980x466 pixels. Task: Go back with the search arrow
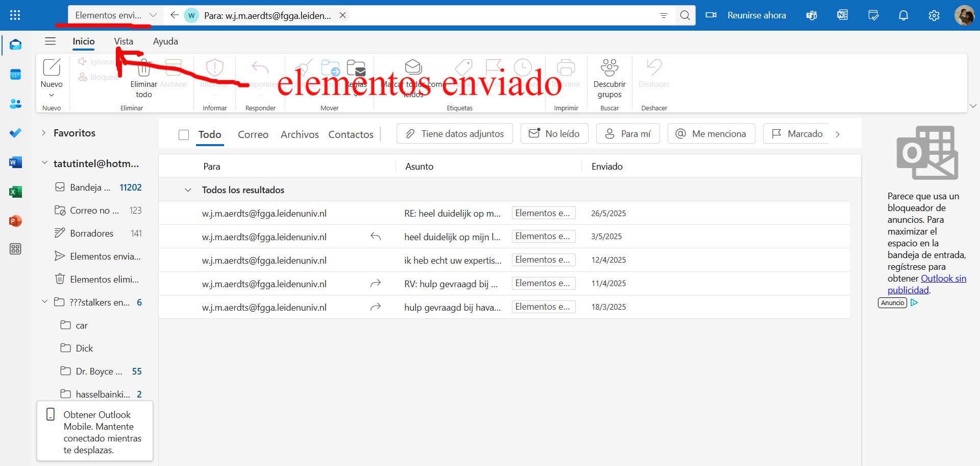(175, 15)
